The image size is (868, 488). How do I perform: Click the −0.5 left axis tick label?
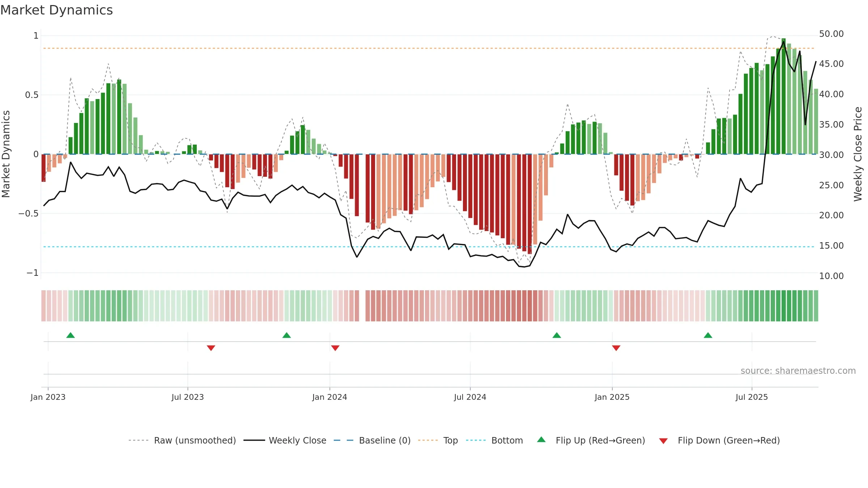(28, 214)
